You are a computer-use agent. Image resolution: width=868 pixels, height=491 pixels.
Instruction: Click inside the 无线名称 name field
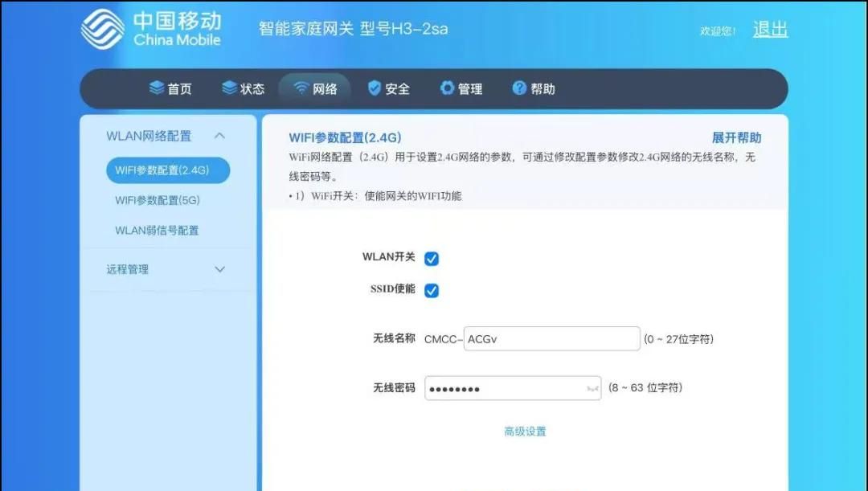[551, 338]
